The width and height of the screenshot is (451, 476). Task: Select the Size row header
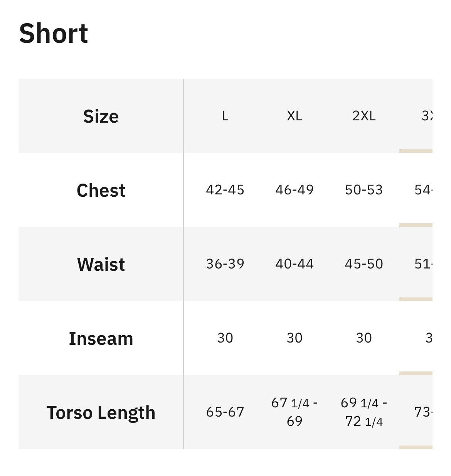(x=101, y=116)
